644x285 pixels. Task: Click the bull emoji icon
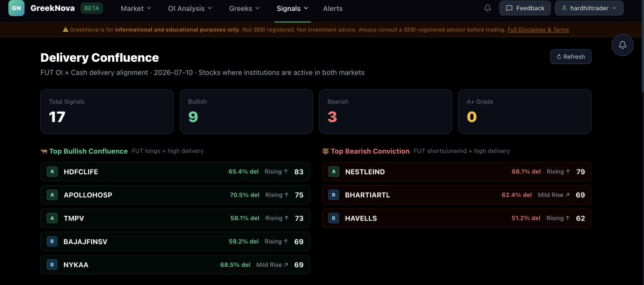[44, 151]
